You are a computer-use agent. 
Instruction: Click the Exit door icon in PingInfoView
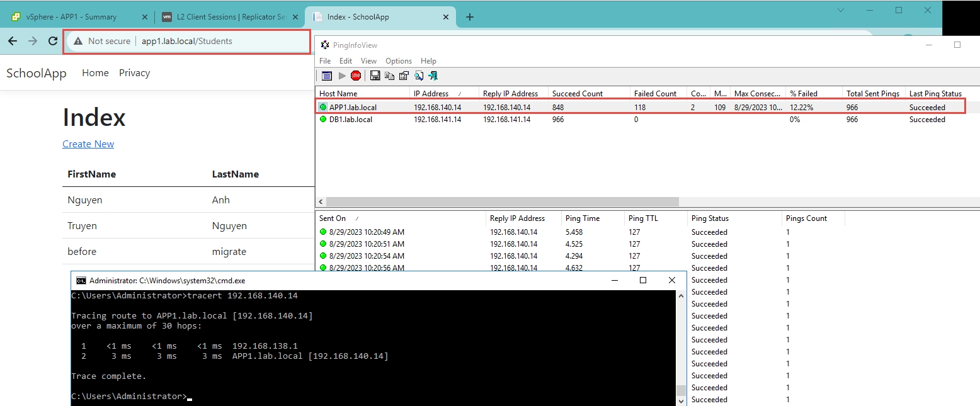[433, 76]
